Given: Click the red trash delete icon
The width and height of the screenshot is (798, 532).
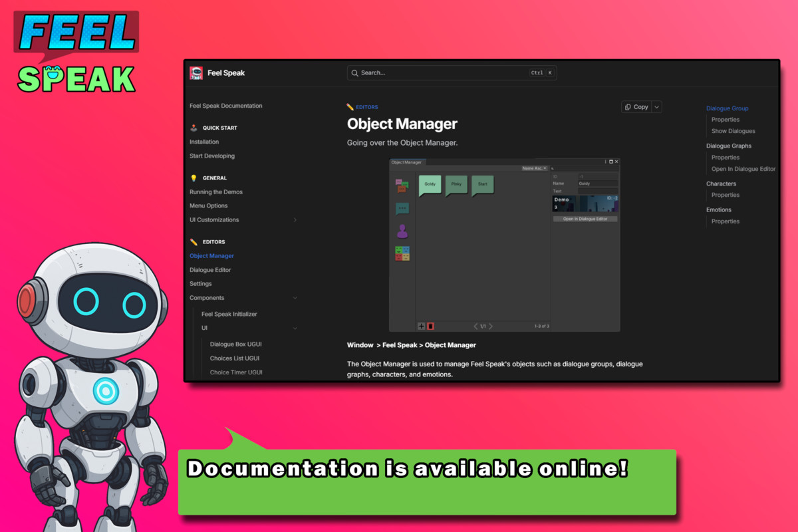Looking at the screenshot, I should (430, 326).
